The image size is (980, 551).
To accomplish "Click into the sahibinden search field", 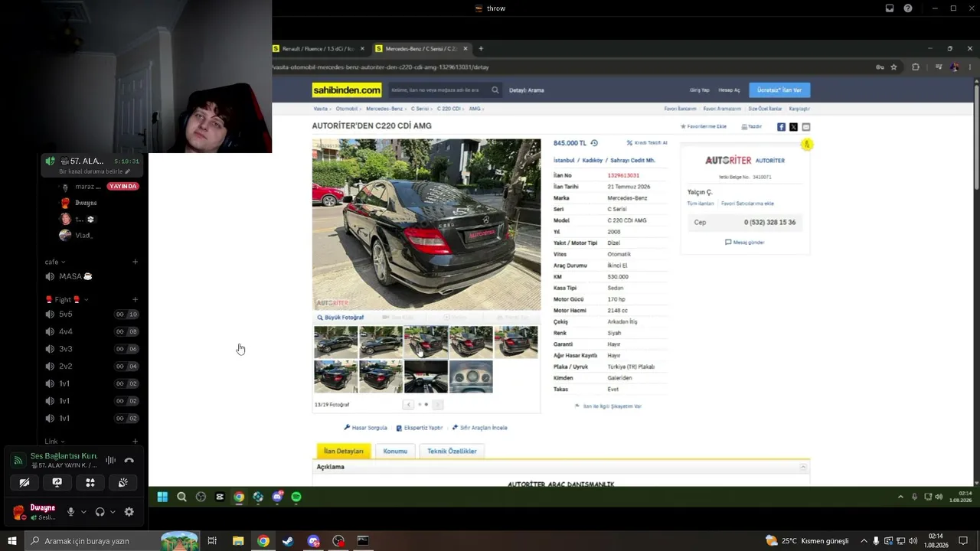I will [439, 90].
